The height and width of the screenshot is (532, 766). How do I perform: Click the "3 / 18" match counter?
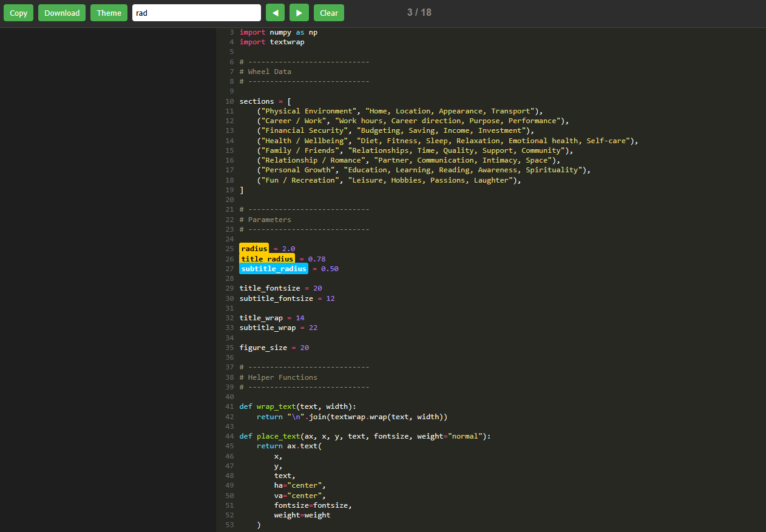click(419, 12)
